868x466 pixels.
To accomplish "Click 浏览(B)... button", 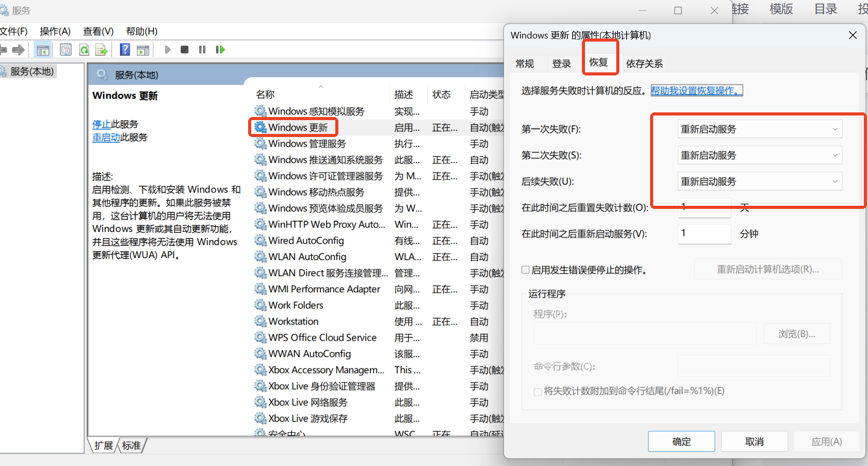I will pyautogui.click(x=797, y=334).
